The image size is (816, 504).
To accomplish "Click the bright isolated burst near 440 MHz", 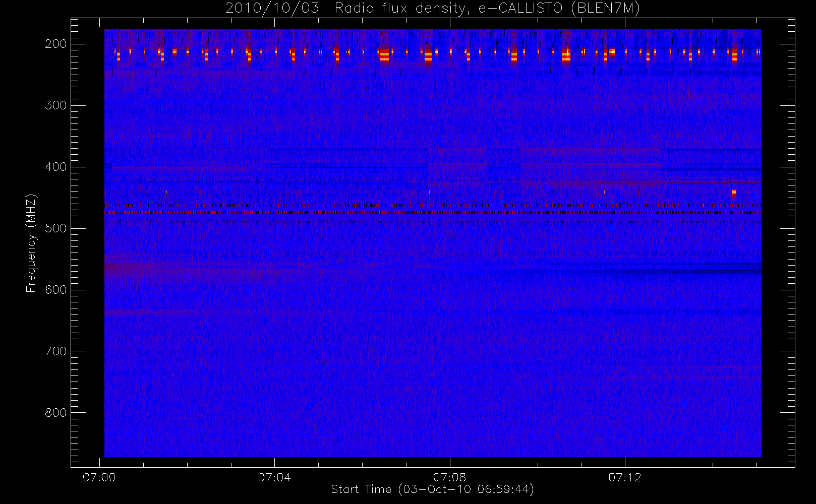I will pyautogui.click(x=734, y=192).
